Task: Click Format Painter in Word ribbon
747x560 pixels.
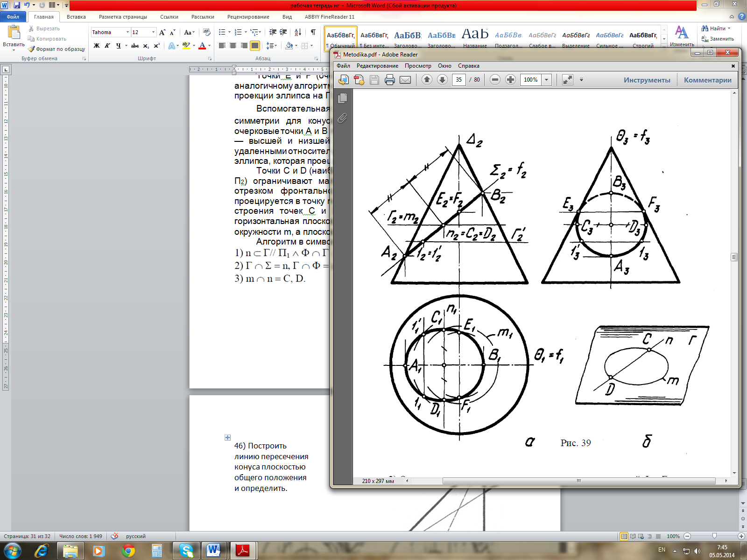Action: point(56,49)
